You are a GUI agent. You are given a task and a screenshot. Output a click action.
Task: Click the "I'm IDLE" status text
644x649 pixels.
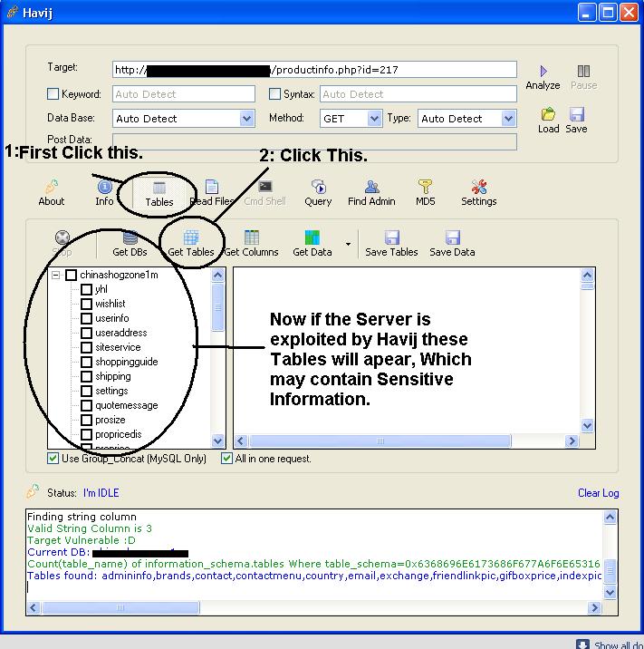point(101,493)
